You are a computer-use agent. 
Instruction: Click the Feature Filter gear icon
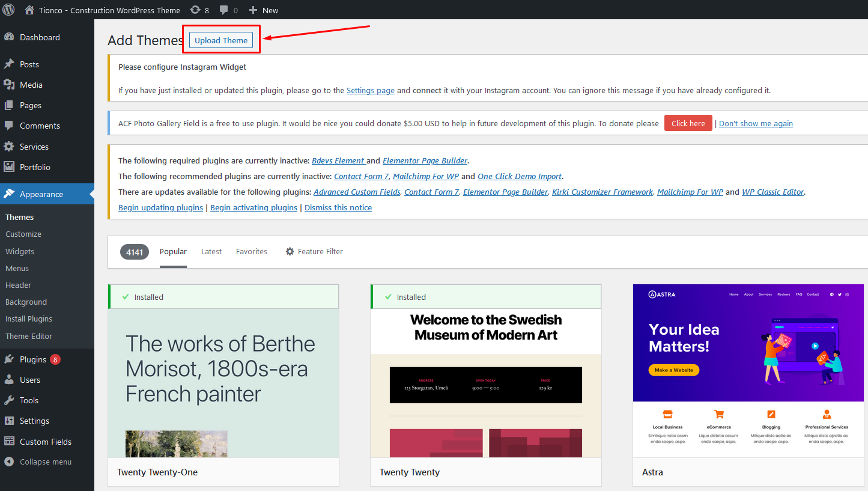pyautogui.click(x=290, y=251)
